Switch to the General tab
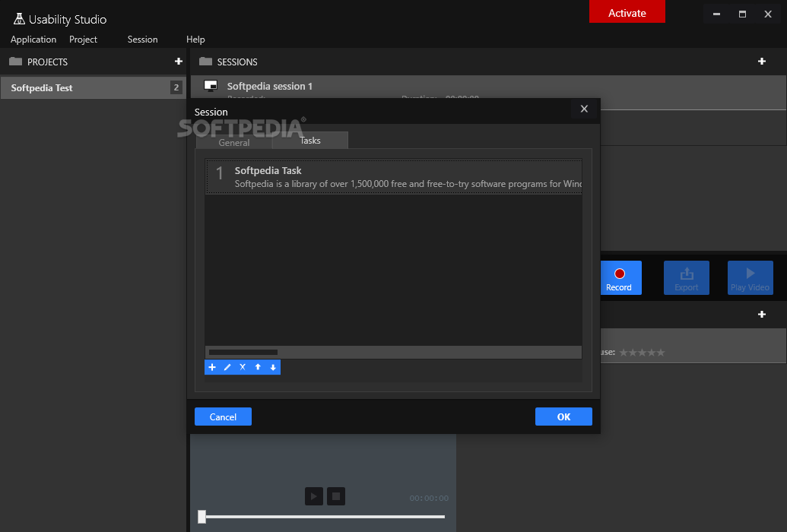Viewport: 787px width, 532px height. (234, 143)
